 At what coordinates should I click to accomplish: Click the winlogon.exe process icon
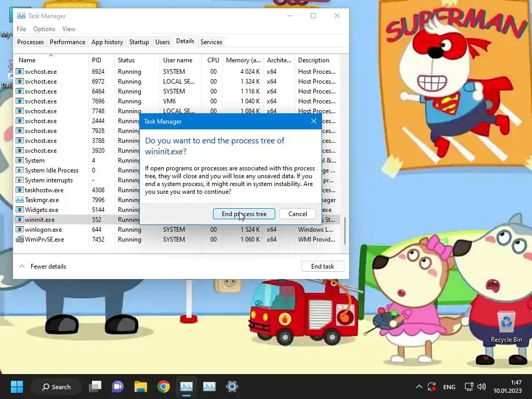[x=20, y=229]
